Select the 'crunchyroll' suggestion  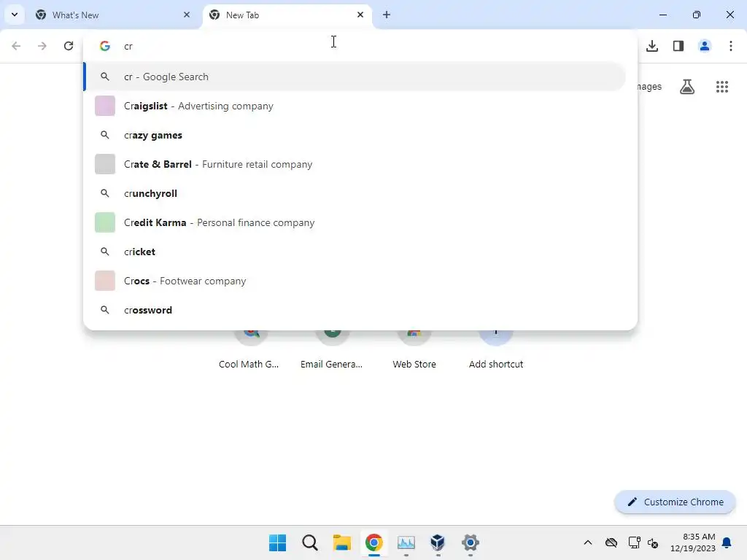(355, 193)
